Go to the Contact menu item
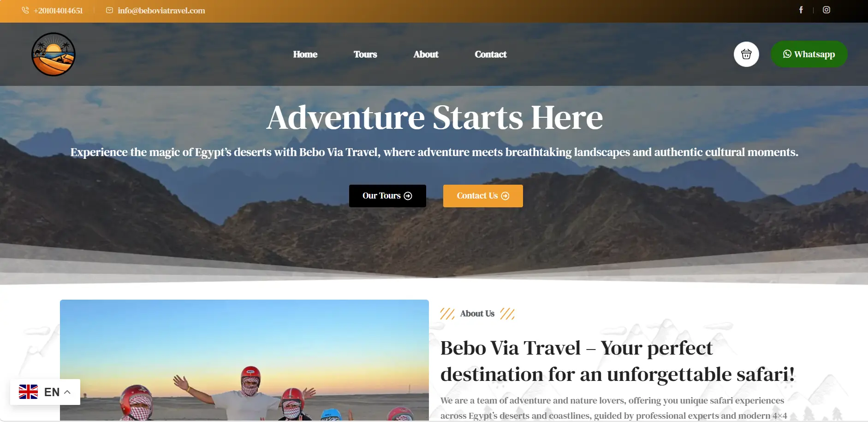 click(x=491, y=54)
